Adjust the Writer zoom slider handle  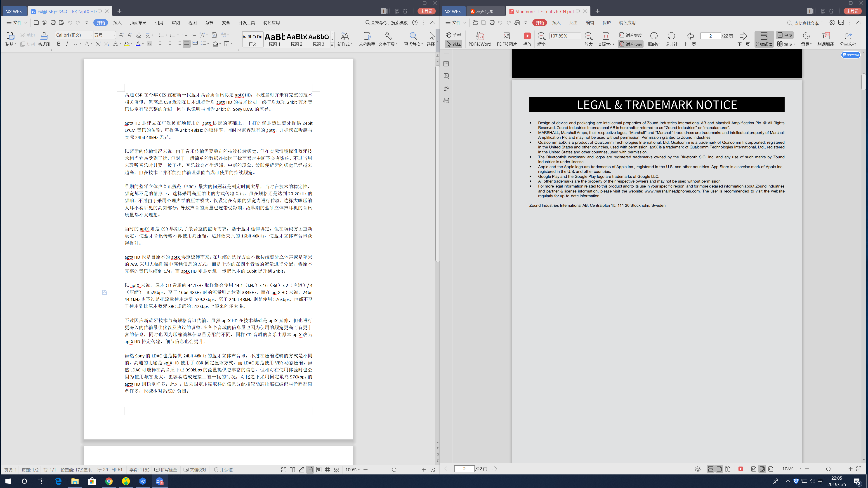click(394, 469)
